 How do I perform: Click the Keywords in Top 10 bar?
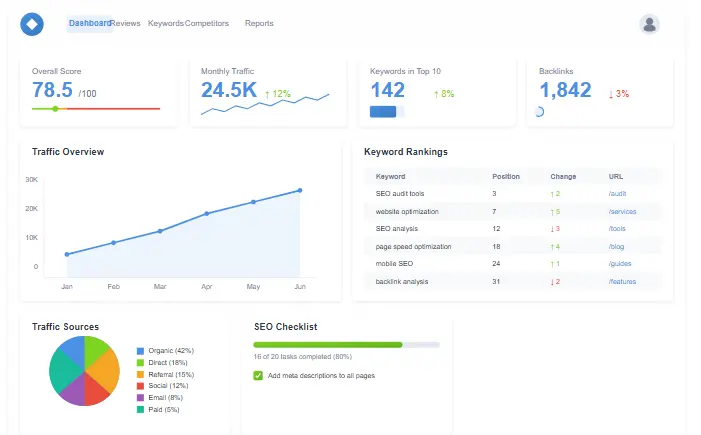tap(385, 112)
